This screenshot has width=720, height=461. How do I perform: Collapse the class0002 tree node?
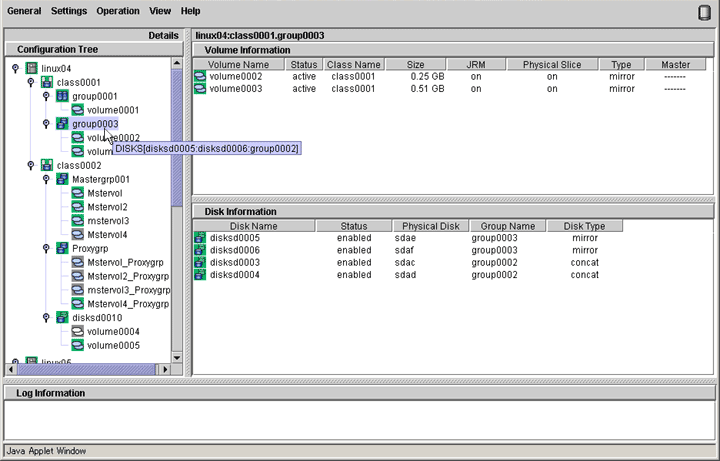click(x=30, y=165)
